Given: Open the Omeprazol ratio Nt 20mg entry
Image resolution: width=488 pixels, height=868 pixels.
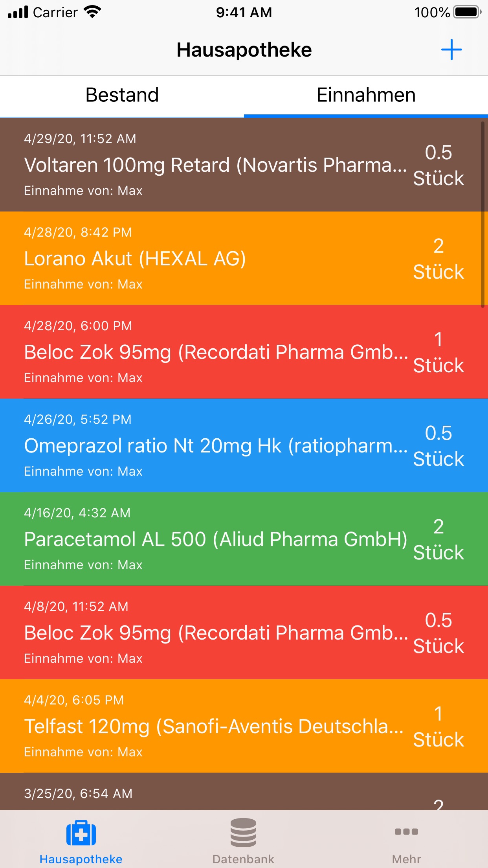Looking at the screenshot, I should [x=244, y=445].
